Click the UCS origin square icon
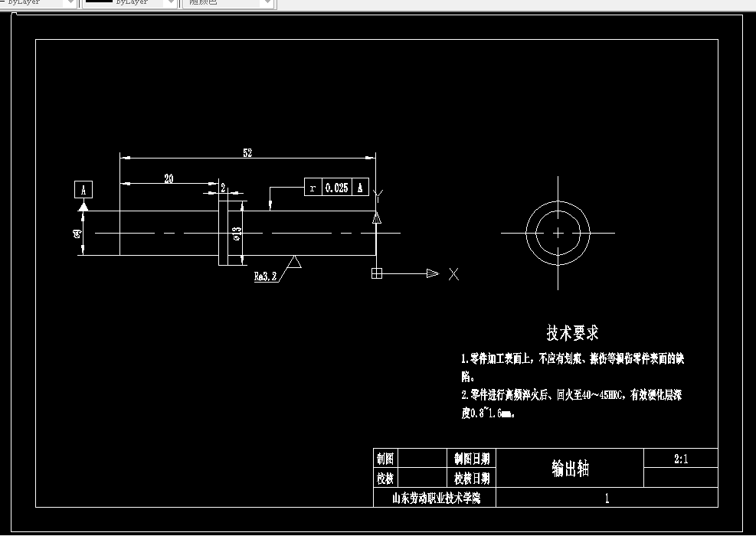 377,273
